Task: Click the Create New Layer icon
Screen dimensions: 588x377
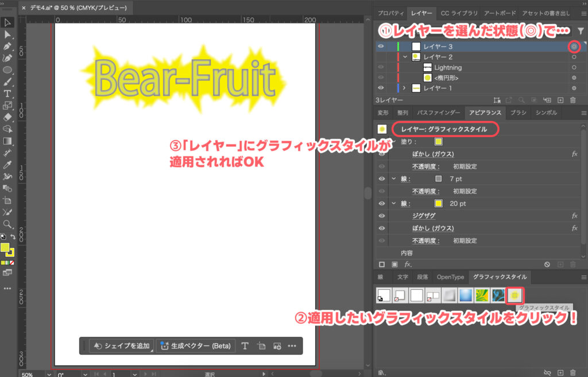Action: click(x=560, y=99)
